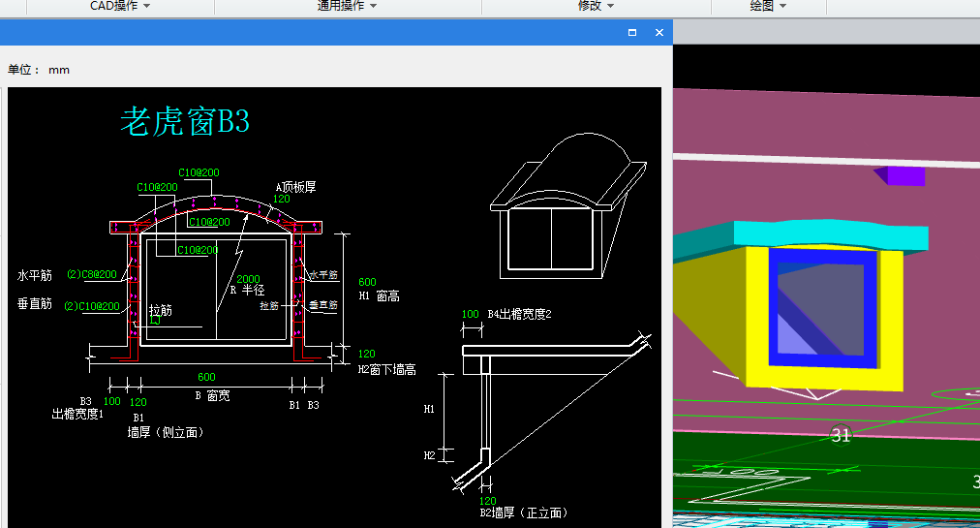Edit the B1 墙厚 value 120

(x=138, y=402)
